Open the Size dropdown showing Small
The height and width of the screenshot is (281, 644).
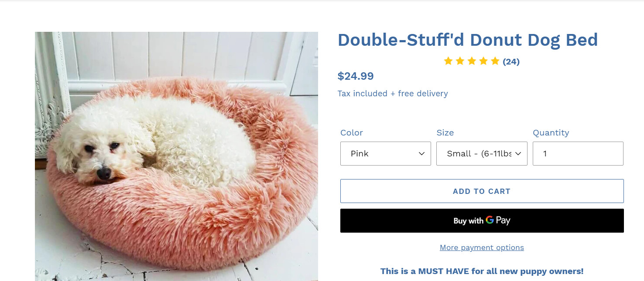click(481, 154)
